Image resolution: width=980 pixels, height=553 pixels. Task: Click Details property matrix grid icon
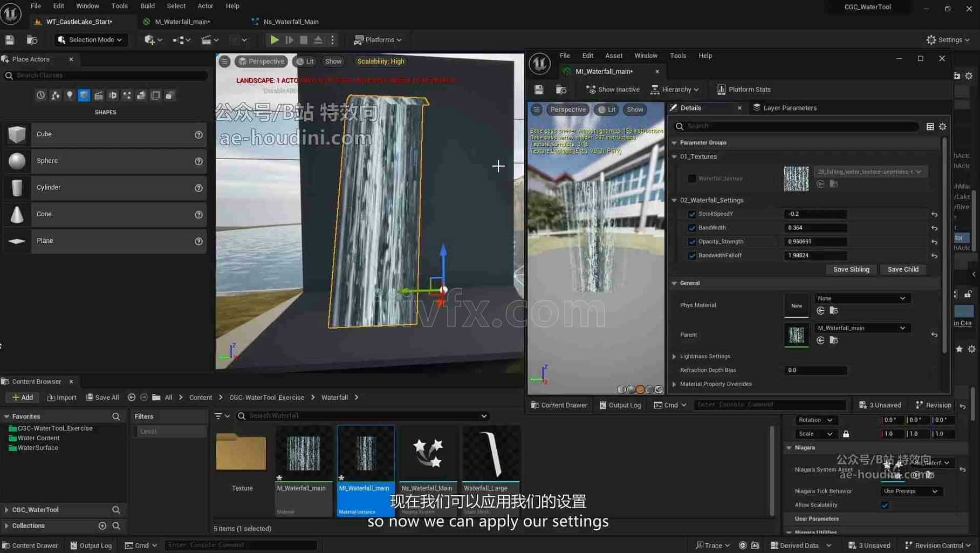[x=930, y=126]
